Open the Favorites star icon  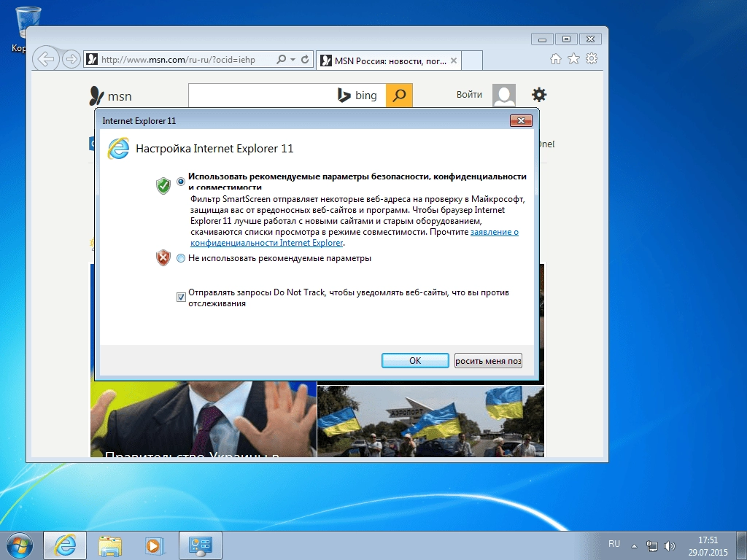(x=573, y=58)
